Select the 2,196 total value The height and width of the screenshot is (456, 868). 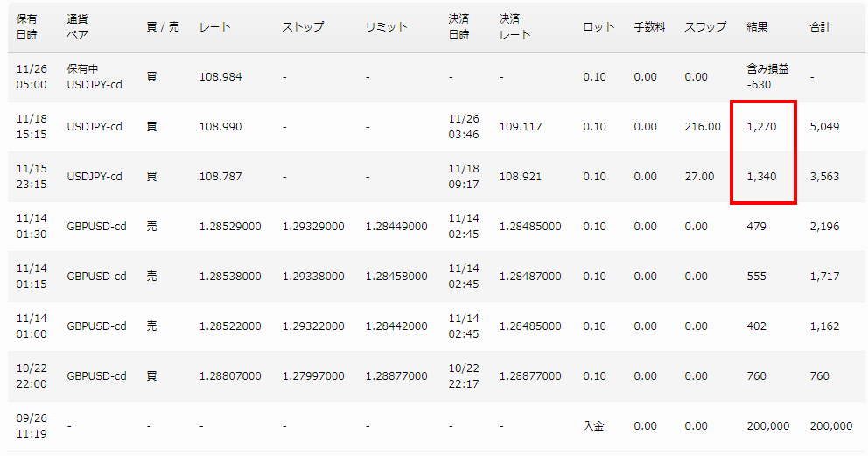(x=824, y=227)
